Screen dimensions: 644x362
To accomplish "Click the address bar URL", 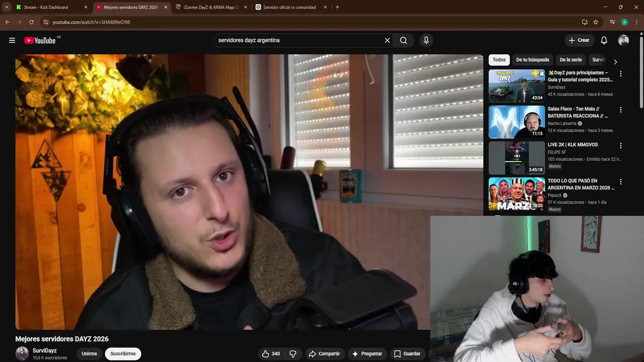I will 91,22.
